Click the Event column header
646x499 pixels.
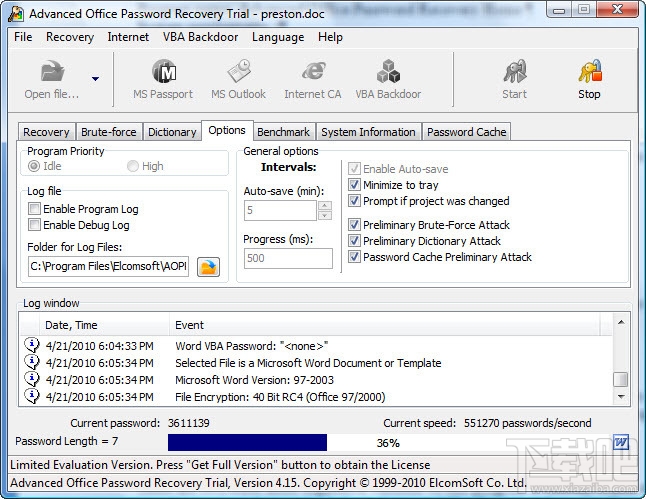click(387, 325)
